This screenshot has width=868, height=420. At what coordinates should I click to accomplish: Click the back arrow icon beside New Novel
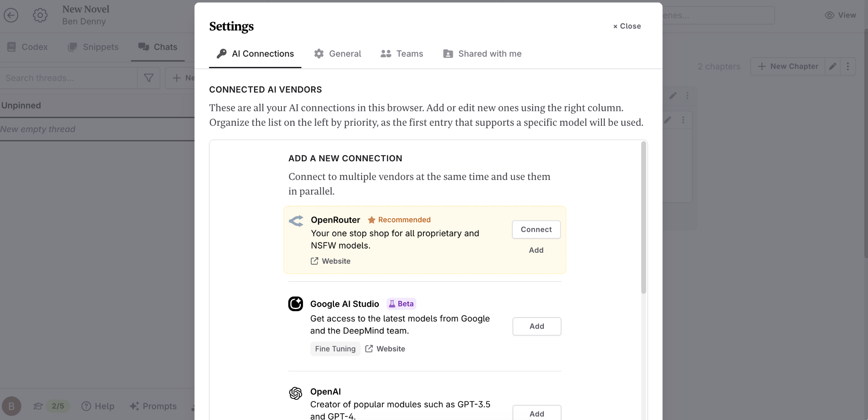coord(11,15)
